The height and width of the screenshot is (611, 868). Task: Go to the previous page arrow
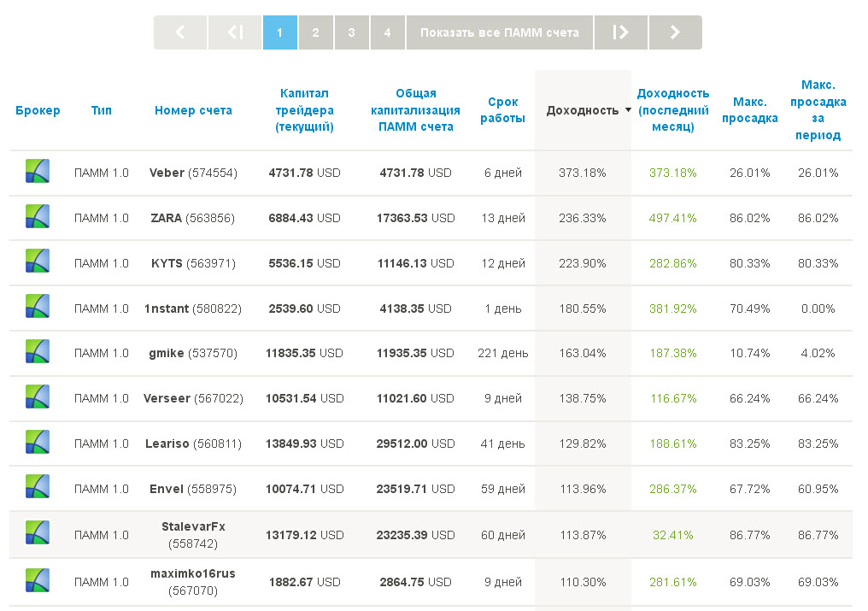point(179,32)
